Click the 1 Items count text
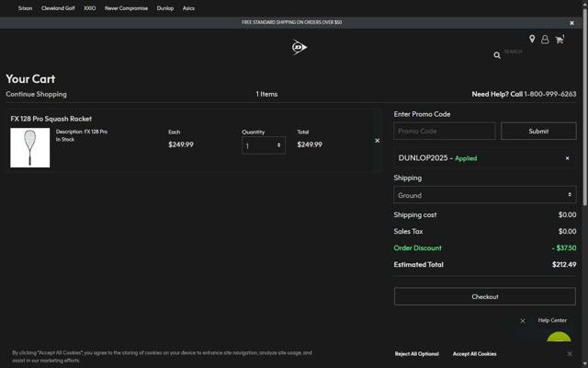588x368 pixels. click(266, 94)
